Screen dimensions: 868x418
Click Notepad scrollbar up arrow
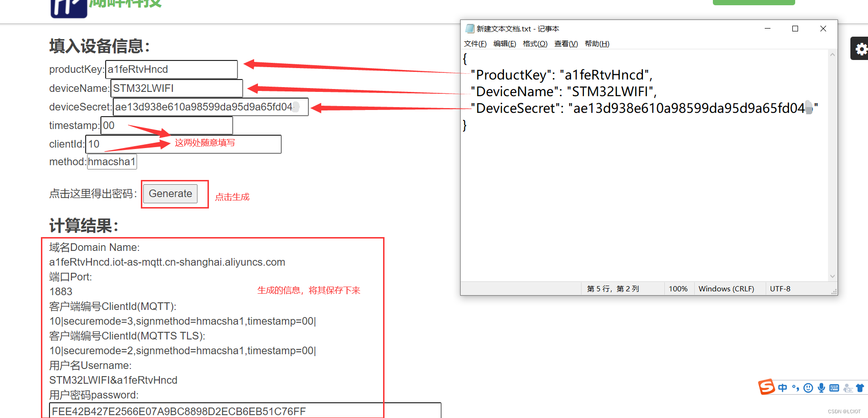tap(832, 55)
